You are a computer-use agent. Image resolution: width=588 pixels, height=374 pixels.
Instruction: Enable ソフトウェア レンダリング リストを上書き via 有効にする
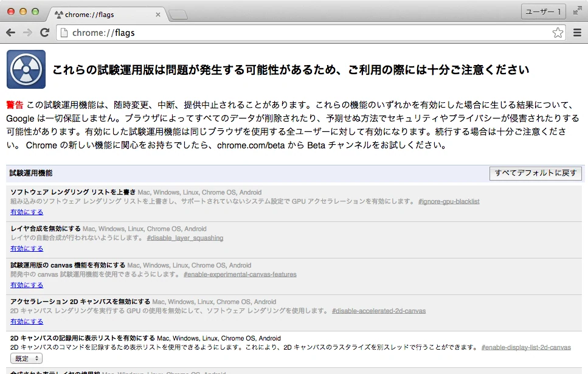(x=27, y=212)
